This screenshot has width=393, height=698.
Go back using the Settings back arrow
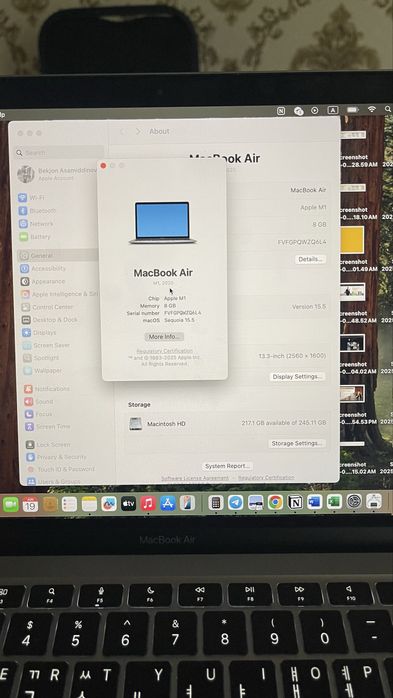coord(123,132)
